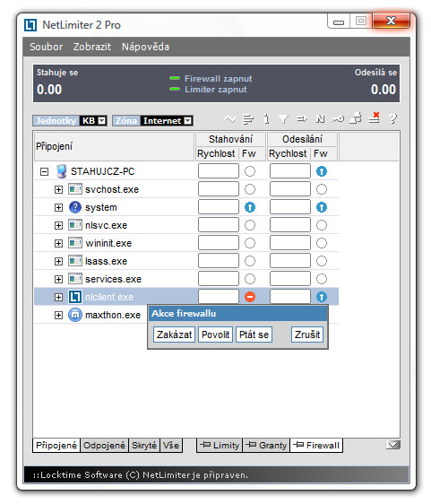Switch to the Granty tab
Screen dimensions: 431x504
tap(266, 445)
